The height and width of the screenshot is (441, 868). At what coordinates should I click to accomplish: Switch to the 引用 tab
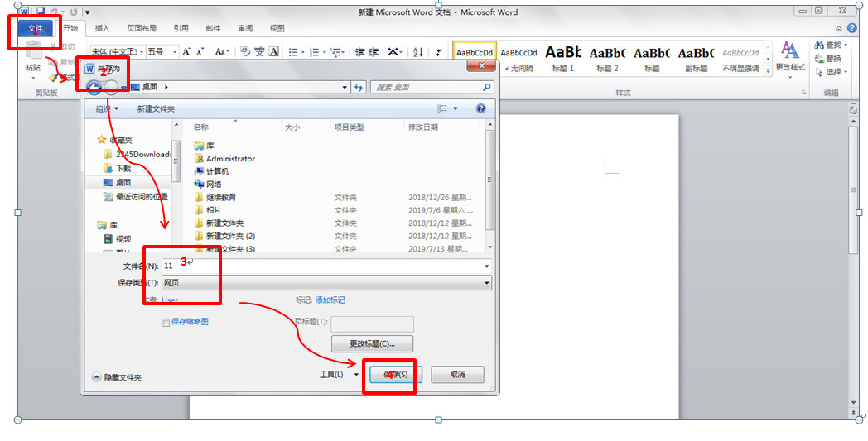pos(181,28)
